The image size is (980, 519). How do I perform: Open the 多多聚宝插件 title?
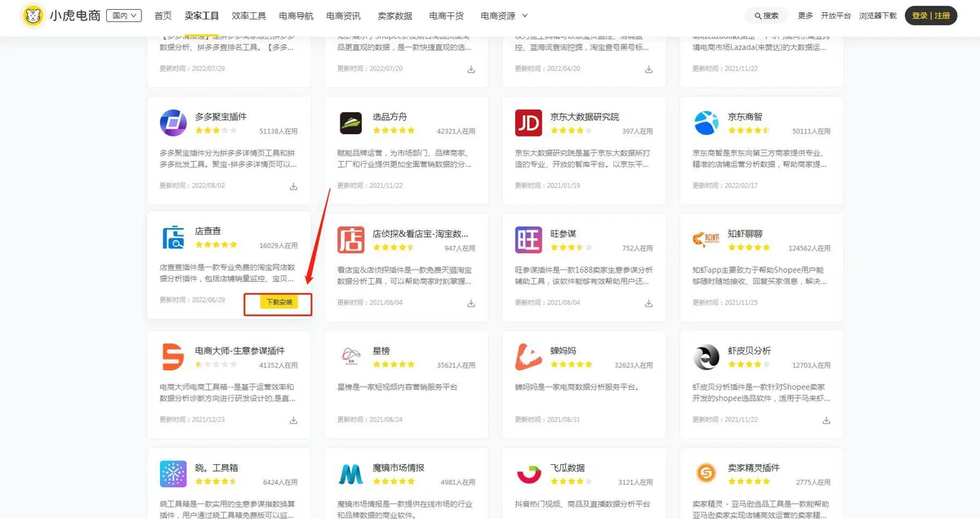click(x=220, y=117)
